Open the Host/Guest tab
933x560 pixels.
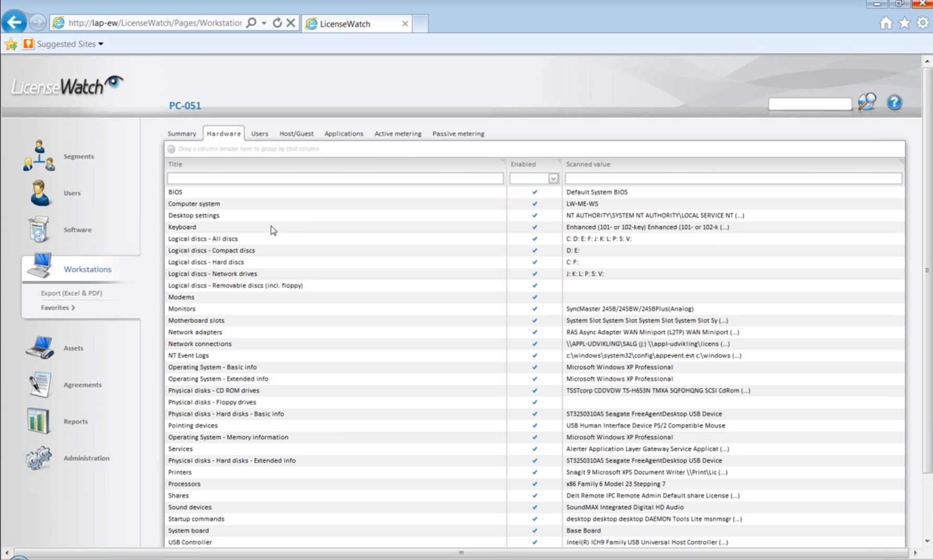coord(296,133)
